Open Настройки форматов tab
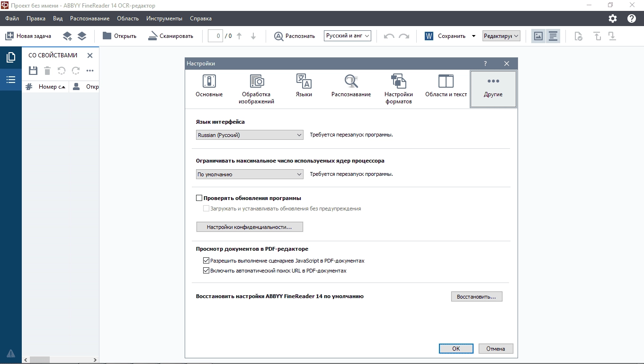This screenshot has width=644, height=364. (x=398, y=89)
